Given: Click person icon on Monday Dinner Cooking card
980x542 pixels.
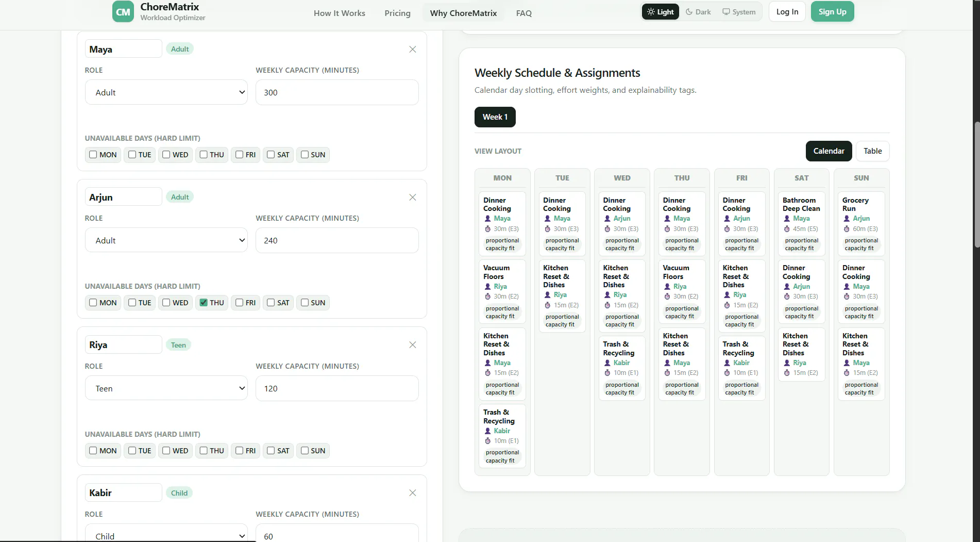Looking at the screenshot, I should point(487,219).
